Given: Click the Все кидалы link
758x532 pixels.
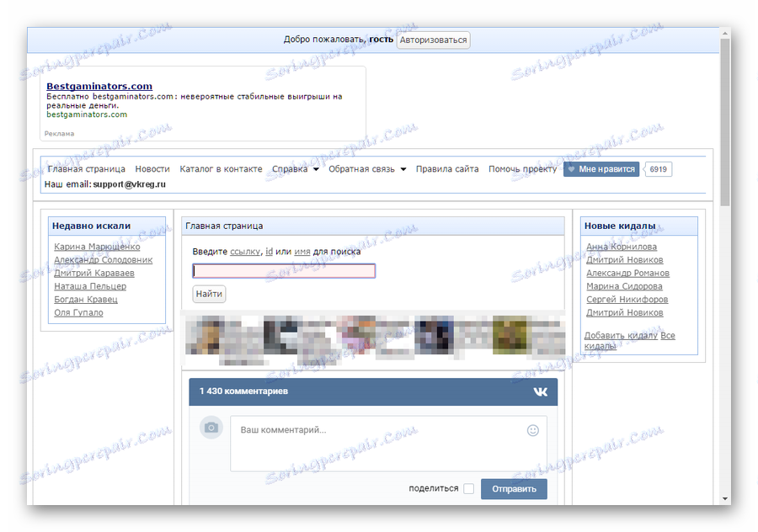Looking at the screenshot, I should pyautogui.click(x=668, y=335).
